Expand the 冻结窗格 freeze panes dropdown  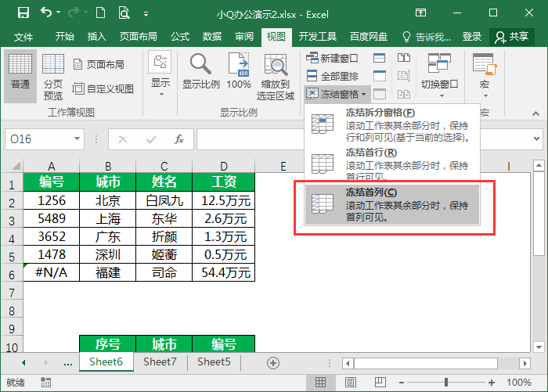pyautogui.click(x=336, y=94)
